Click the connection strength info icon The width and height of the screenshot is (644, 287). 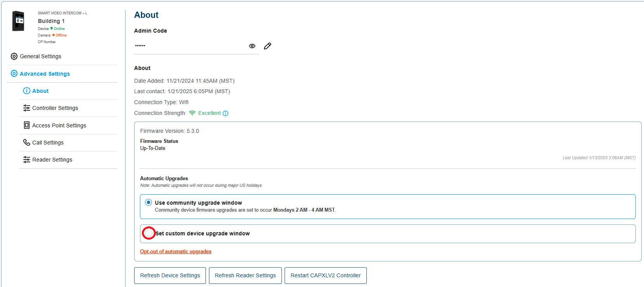tap(226, 113)
